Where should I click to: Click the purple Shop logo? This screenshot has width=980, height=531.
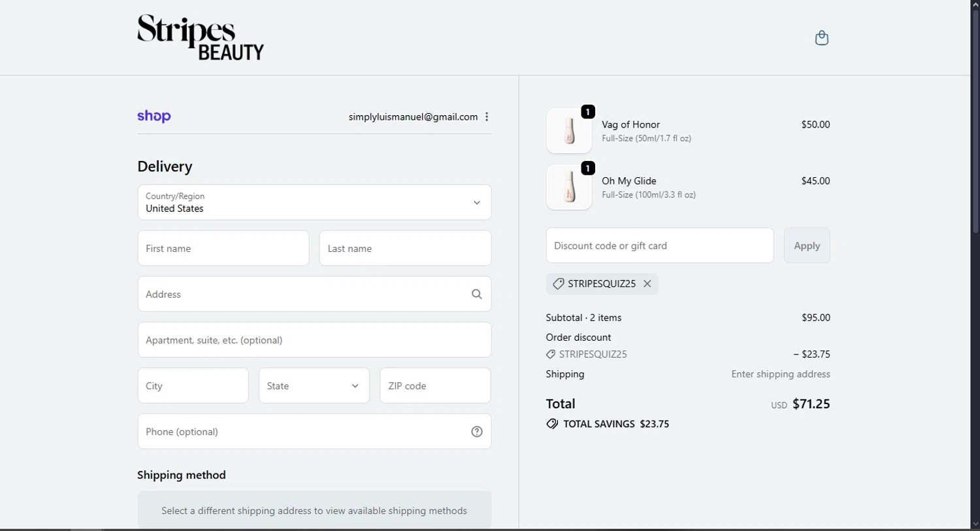(x=154, y=116)
